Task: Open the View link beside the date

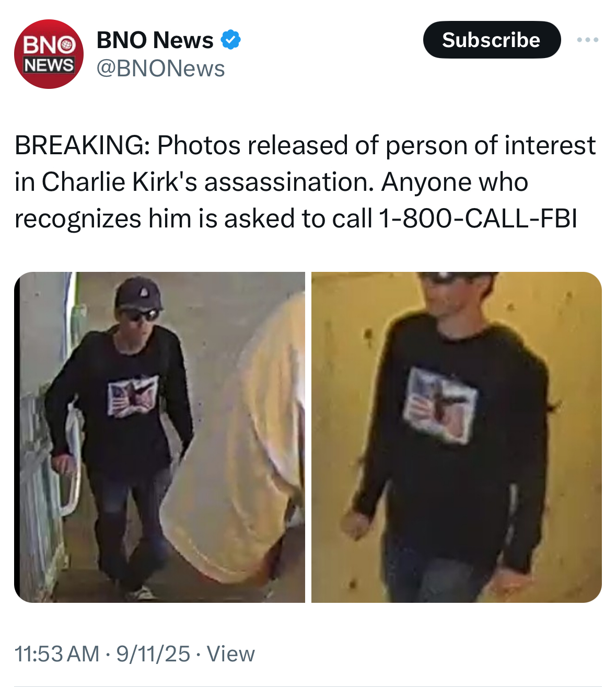Action: pos(230,654)
